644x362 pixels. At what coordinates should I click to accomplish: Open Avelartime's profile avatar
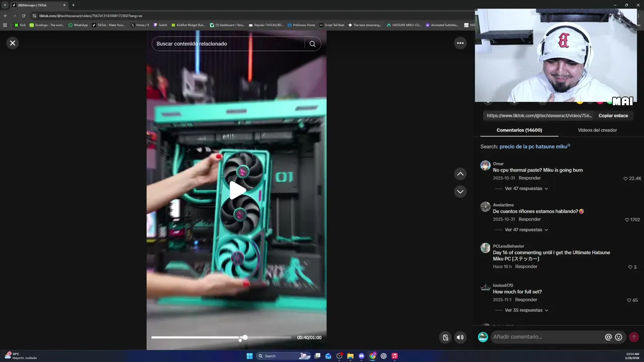tap(485, 207)
